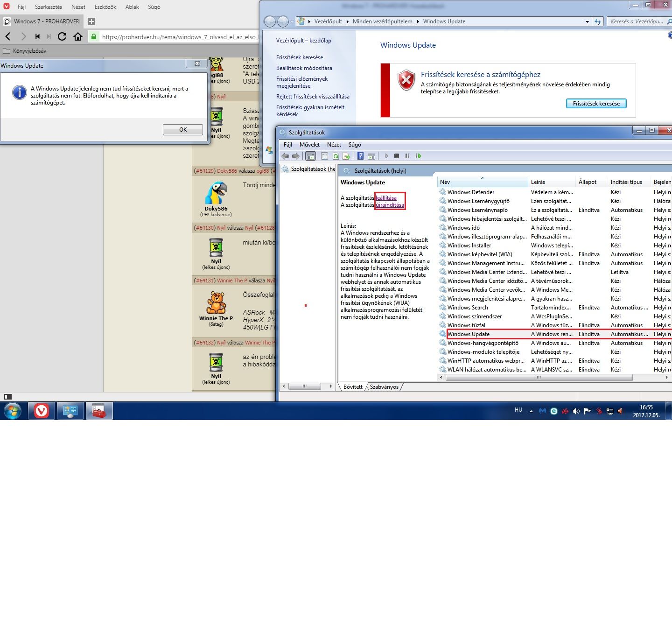This screenshot has height=632, width=672.
Task: Open the Control Panel recent pages dropdown
Action: 292,21
